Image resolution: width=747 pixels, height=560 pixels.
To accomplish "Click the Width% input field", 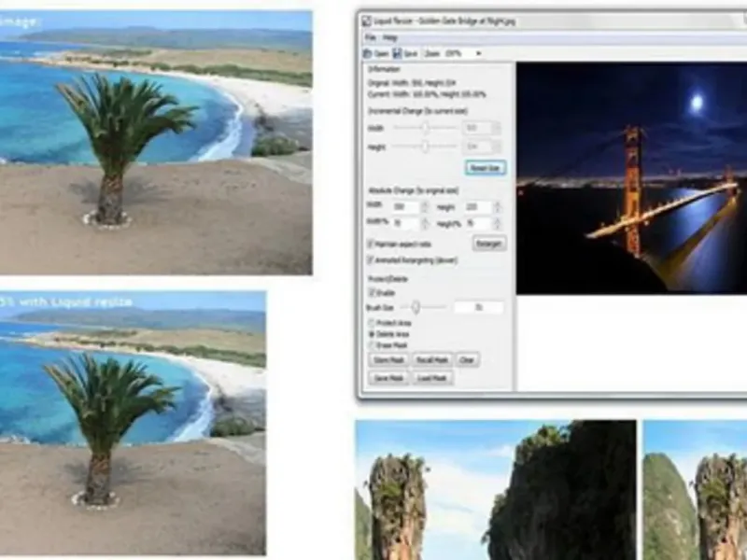I will (406, 223).
